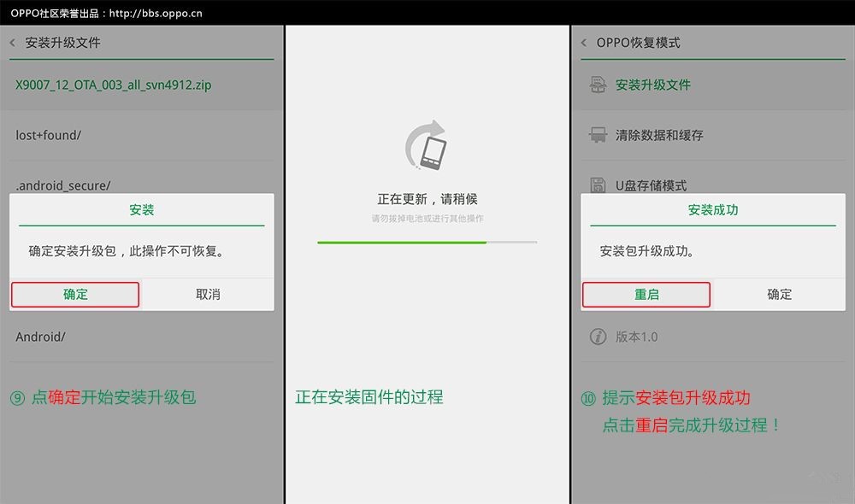Click the update progress bar
This screenshot has height=504, width=855.
click(427, 242)
